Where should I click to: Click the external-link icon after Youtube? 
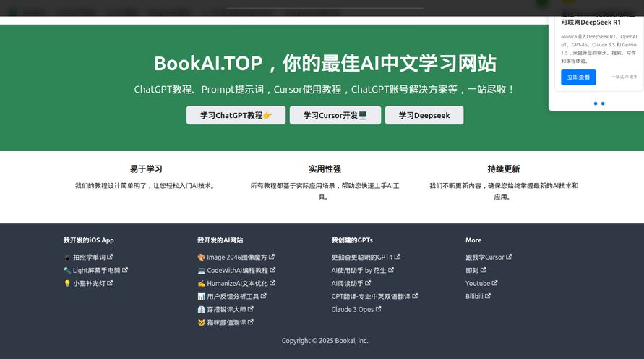pos(494,283)
